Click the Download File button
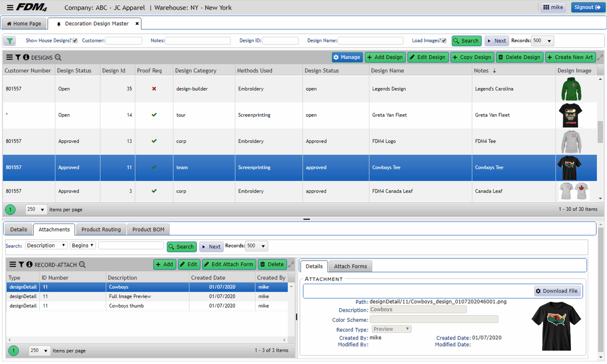Viewport: 607px width, 364px height. coord(557,291)
